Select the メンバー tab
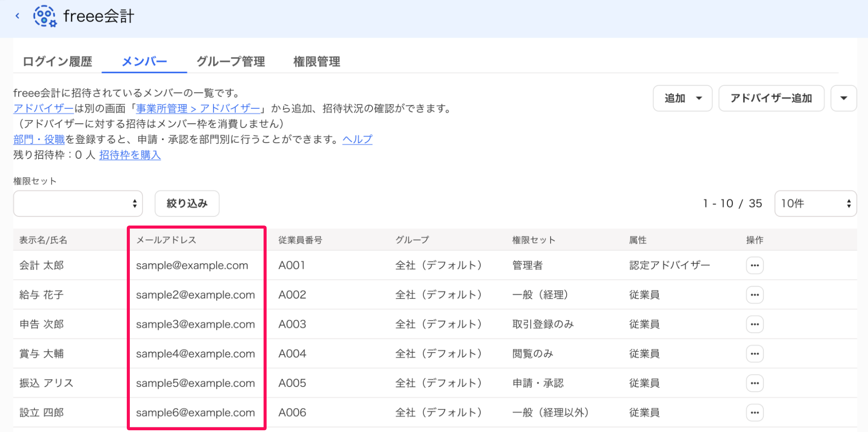 [144, 62]
